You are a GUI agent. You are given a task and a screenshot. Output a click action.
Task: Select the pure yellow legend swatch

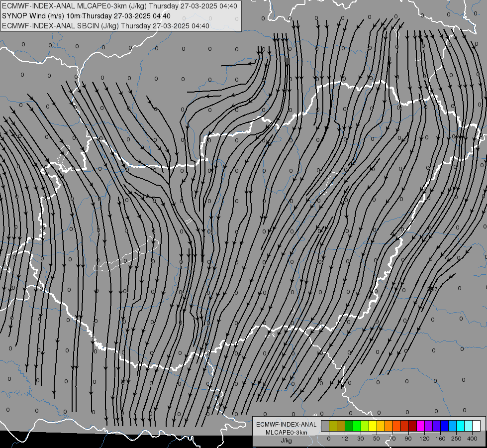pos(373,426)
